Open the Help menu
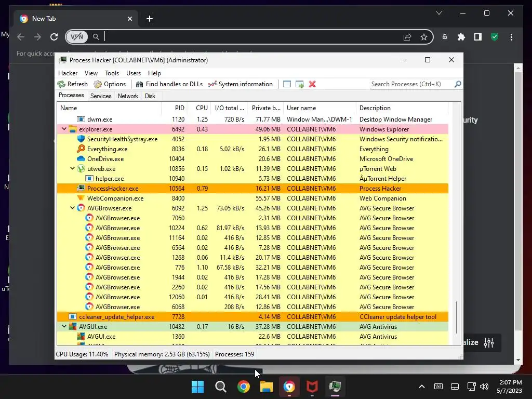The image size is (532, 399). 154,73
